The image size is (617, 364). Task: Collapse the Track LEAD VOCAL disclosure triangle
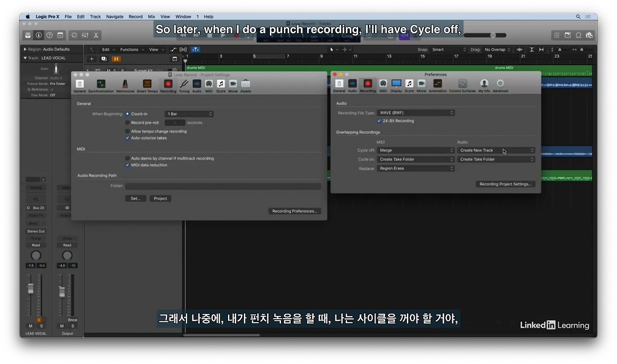tap(25, 58)
